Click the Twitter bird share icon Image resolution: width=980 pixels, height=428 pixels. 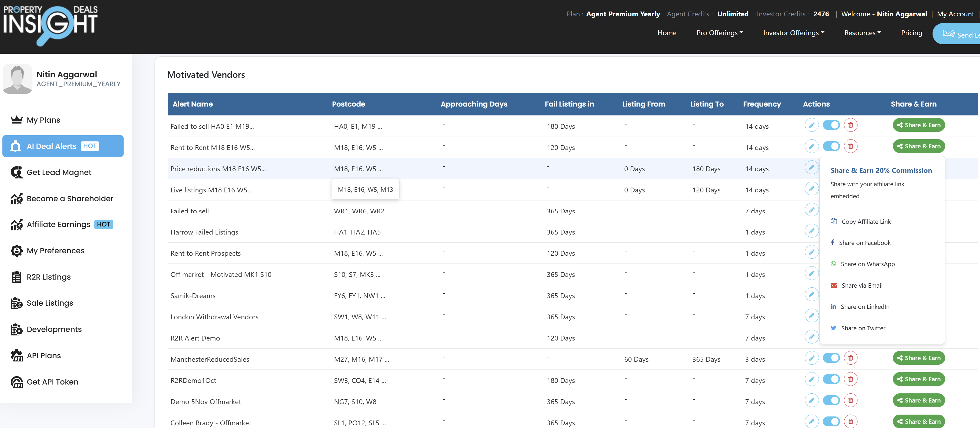coord(833,328)
